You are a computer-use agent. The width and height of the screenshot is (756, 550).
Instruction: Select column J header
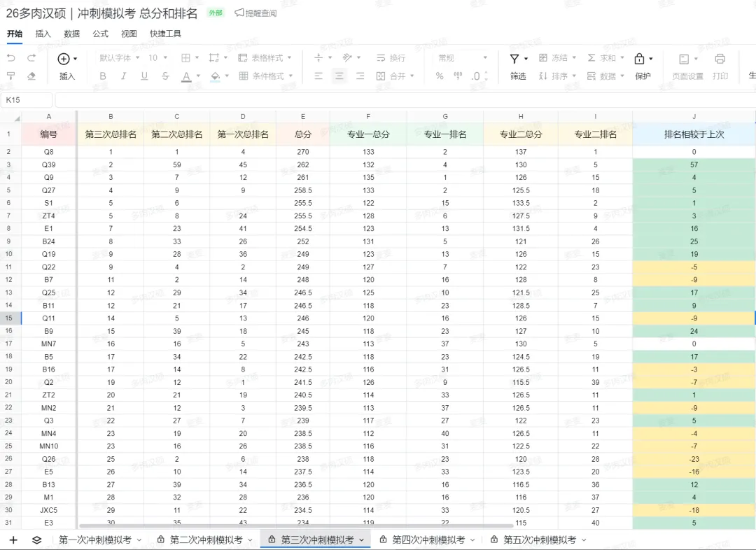[694, 116]
